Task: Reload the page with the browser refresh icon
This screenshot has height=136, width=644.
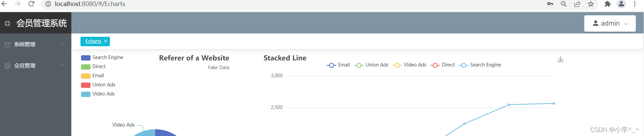Action: (31, 4)
